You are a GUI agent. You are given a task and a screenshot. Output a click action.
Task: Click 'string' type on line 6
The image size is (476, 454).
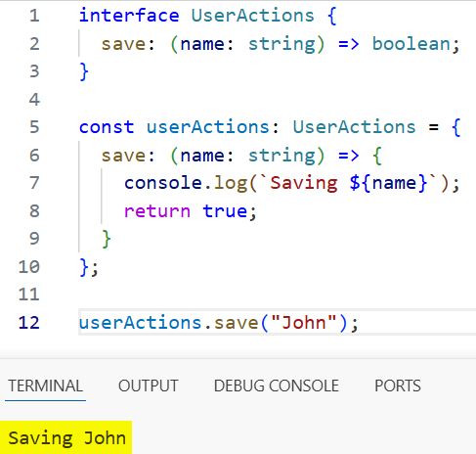point(281,156)
